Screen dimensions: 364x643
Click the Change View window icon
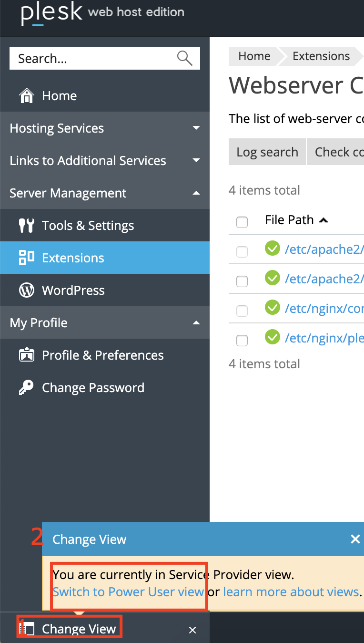coord(29,629)
